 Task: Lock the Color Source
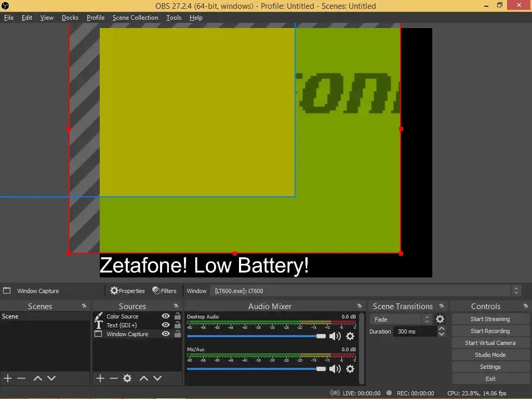(x=178, y=316)
